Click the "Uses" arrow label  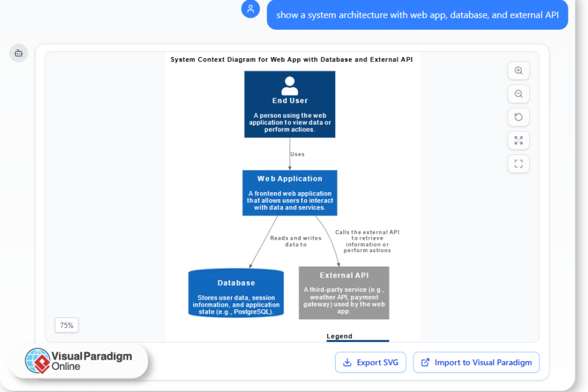click(297, 154)
